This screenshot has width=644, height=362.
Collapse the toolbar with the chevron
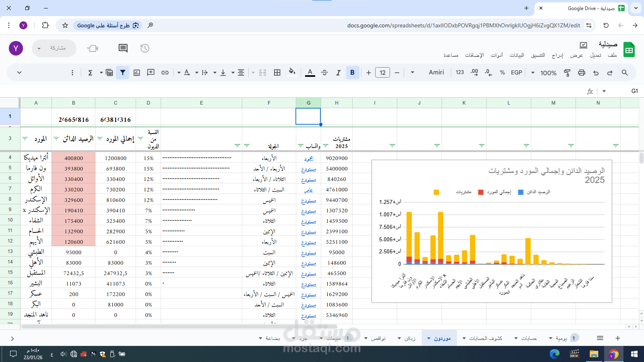(x=19, y=73)
